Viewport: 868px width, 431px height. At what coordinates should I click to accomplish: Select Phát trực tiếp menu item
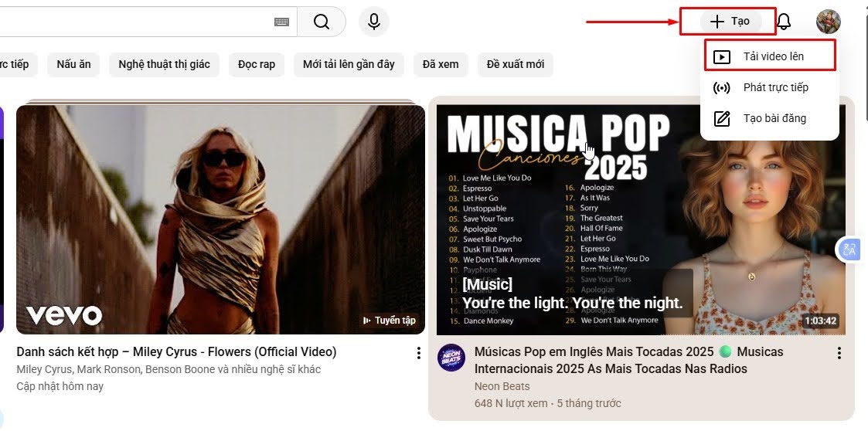click(x=770, y=87)
